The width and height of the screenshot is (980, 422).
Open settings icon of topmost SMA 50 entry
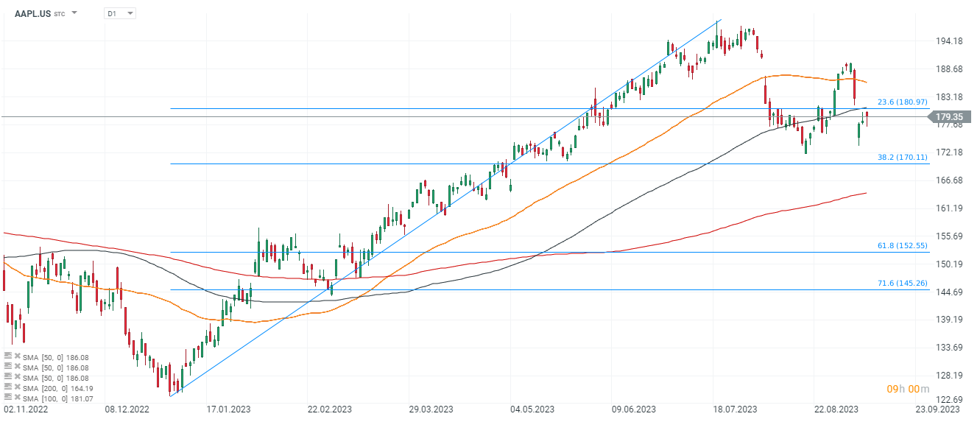8,356
